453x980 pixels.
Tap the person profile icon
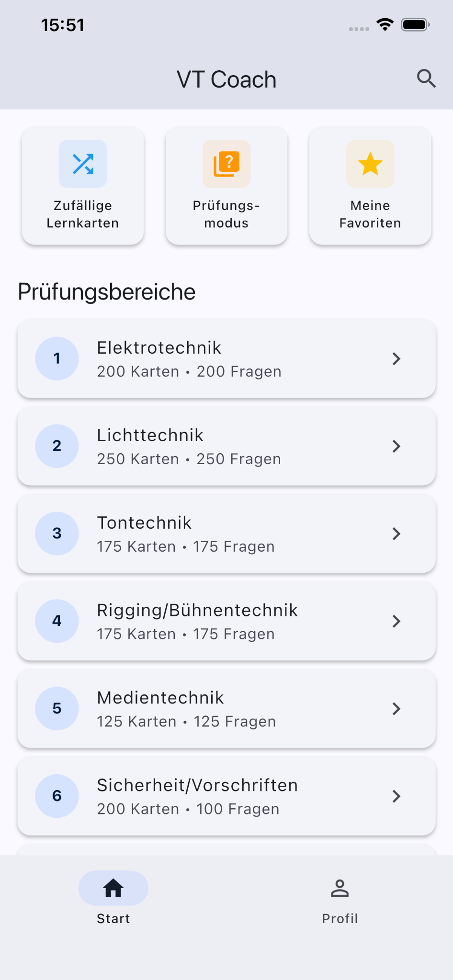pyautogui.click(x=340, y=888)
